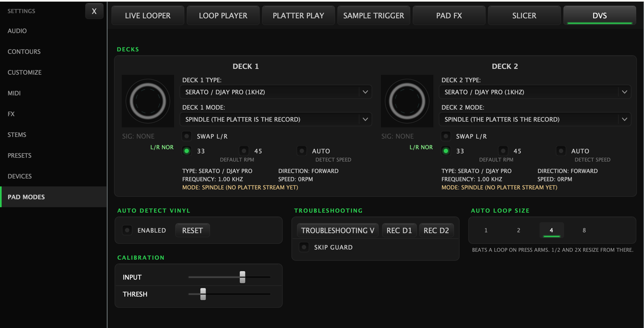Click the Deck 1 platter thumbnail
Image resolution: width=644 pixels, height=328 pixels.
[x=148, y=101]
